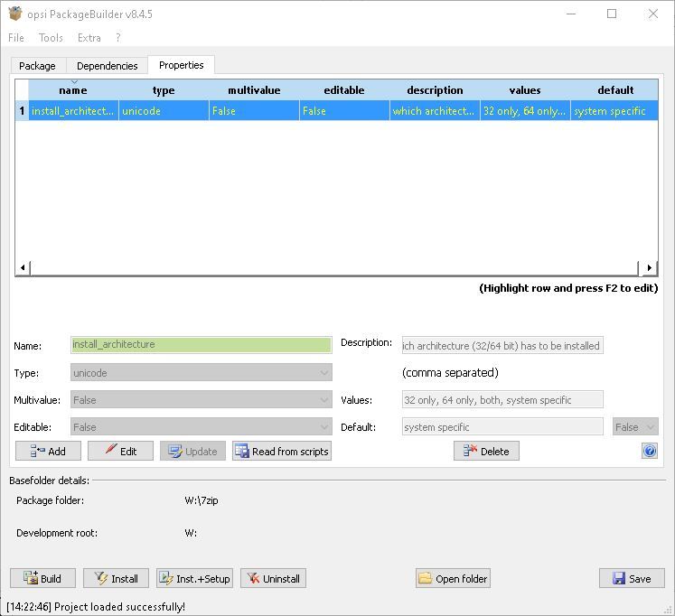
Task: Click the Install button
Action: pos(116,578)
